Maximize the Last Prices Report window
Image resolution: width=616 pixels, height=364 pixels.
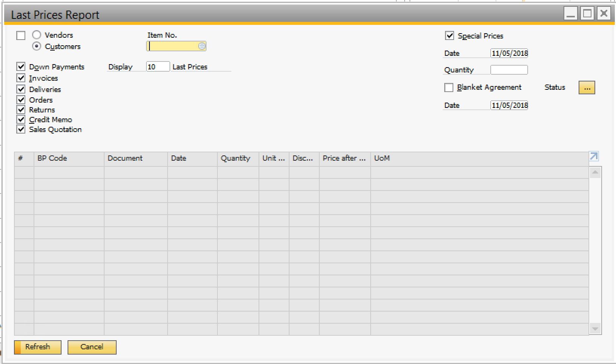pyautogui.click(x=587, y=14)
